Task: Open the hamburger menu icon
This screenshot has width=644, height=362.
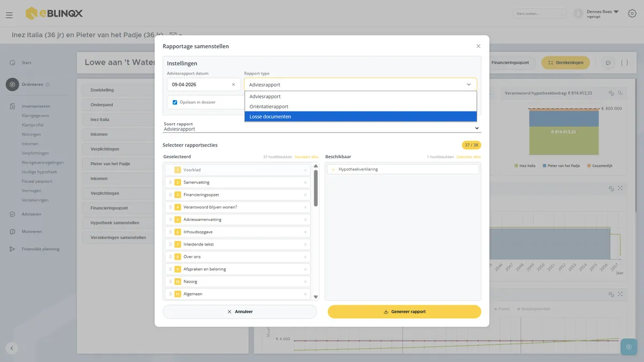Action: pos(9,15)
